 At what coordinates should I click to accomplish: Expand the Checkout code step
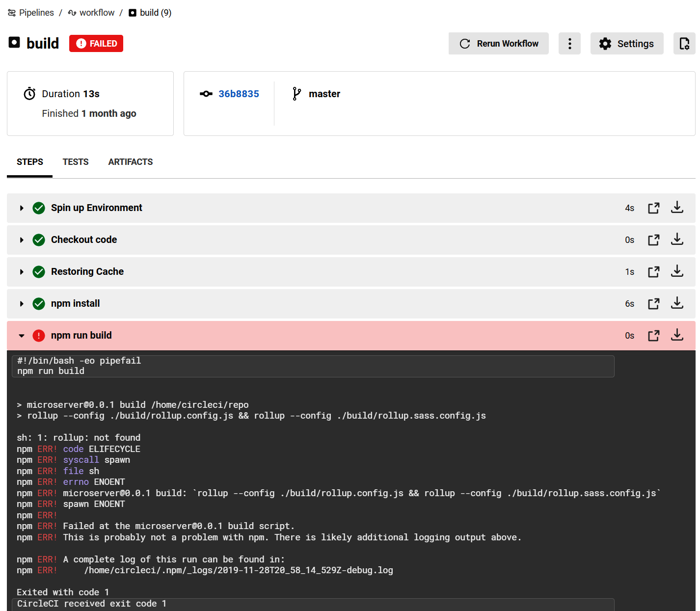[x=22, y=240]
